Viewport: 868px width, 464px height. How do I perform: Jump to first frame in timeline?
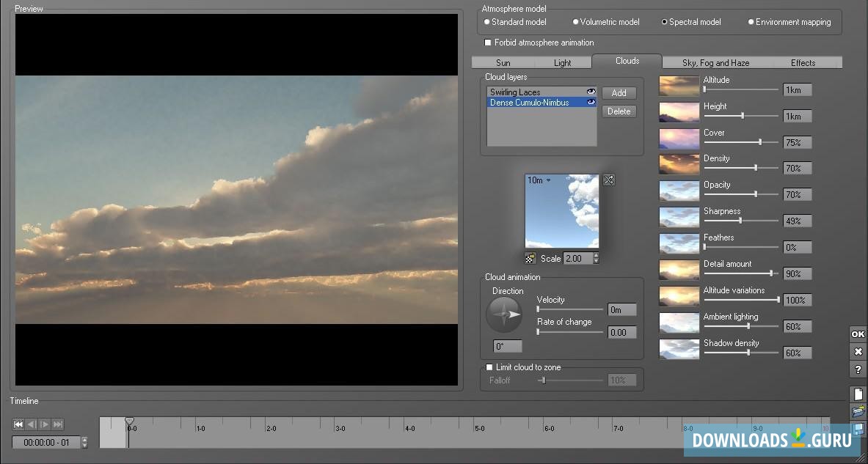point(18,424)
